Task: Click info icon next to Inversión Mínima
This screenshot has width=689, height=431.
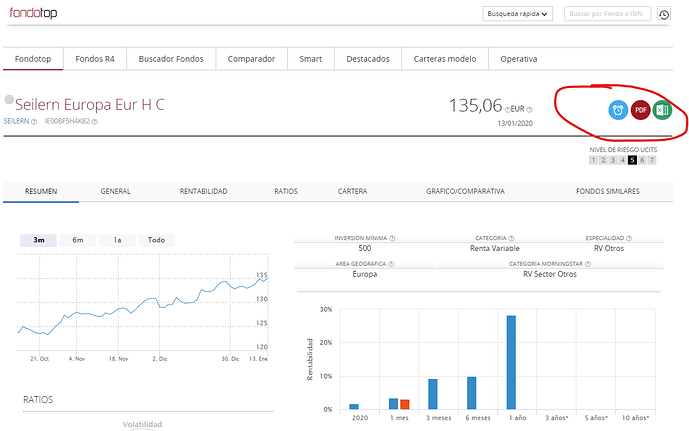Action: coord(392,238)
